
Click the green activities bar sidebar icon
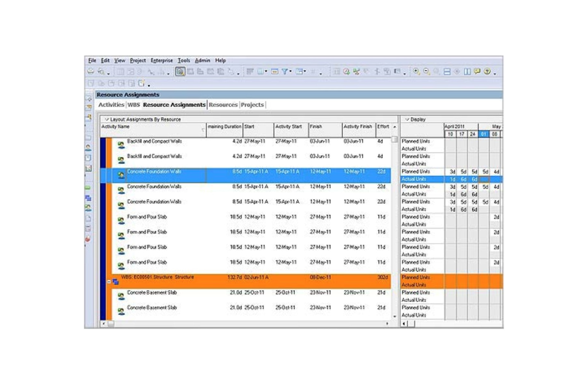(88, 188)
